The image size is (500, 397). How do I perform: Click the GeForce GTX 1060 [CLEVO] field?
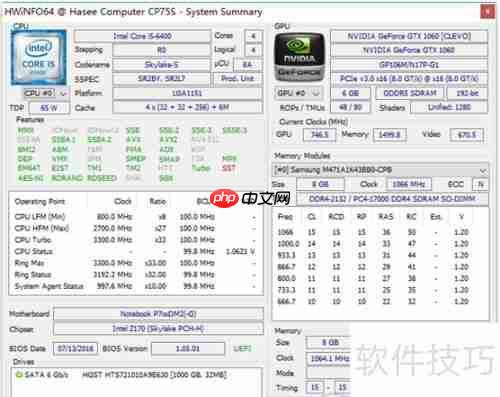[409, 36]
